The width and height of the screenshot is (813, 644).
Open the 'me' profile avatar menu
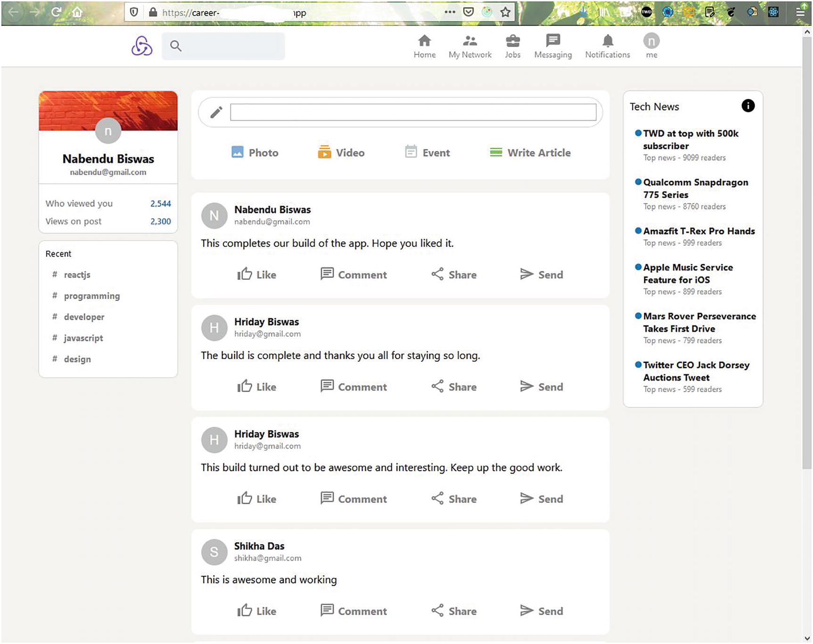click(x=651, y=42)
